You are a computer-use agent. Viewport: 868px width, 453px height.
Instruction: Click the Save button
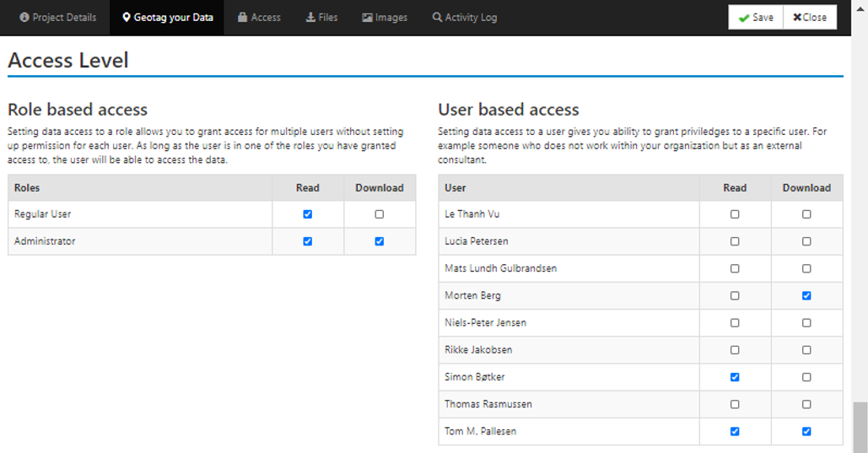click(x=756, y=17)
